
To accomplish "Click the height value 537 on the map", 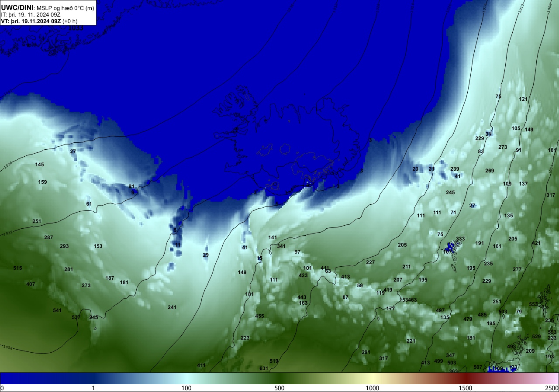I will [76, 317].
